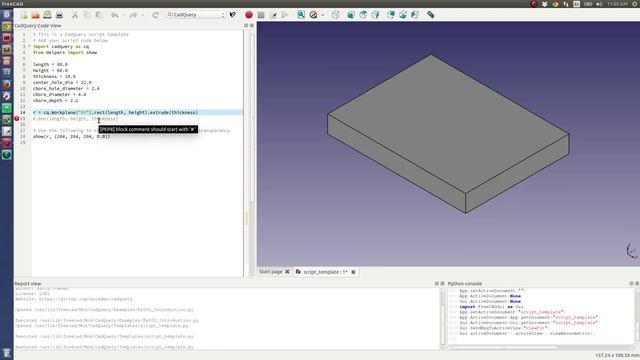Image resolution: width=640 pixels, height=360 pixels.
Task: Click the show(r, ...) code line
Action: tap(71, 136)
